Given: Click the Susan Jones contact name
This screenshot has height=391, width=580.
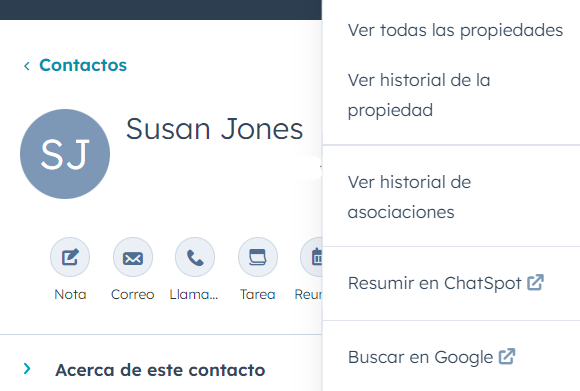Looking at the screenshot, I should (215, 129).
